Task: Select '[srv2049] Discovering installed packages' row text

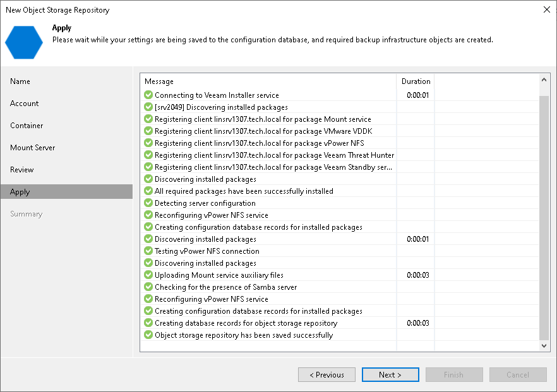Action: [x=221, y=107]
